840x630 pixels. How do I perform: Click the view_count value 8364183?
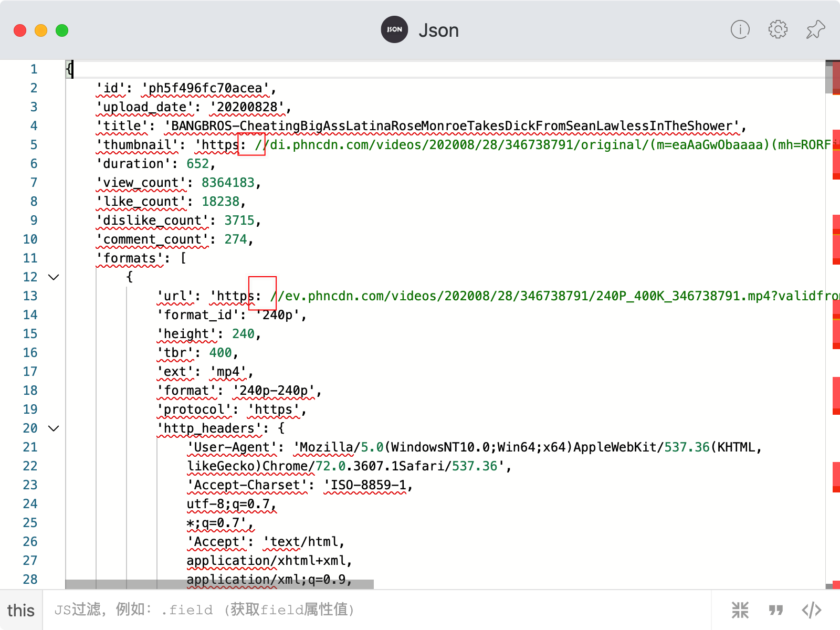pos(228,183)
